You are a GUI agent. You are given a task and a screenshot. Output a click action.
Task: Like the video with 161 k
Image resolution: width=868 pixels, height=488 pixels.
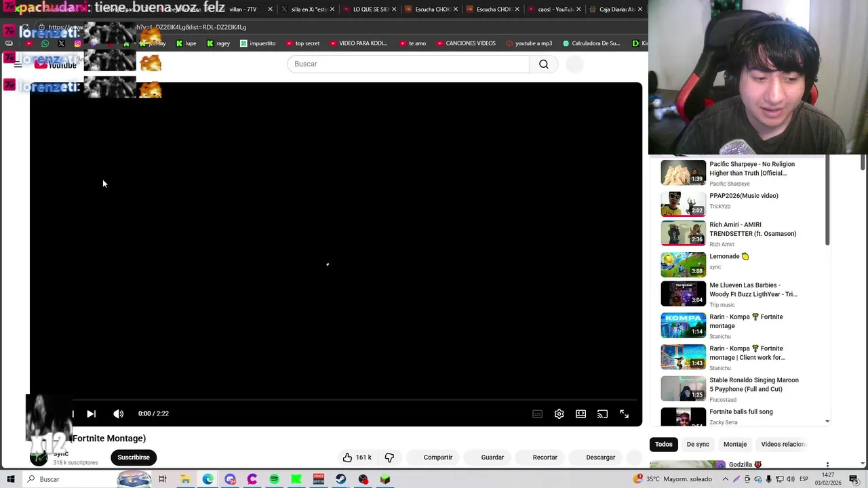(x=357, y=457)
